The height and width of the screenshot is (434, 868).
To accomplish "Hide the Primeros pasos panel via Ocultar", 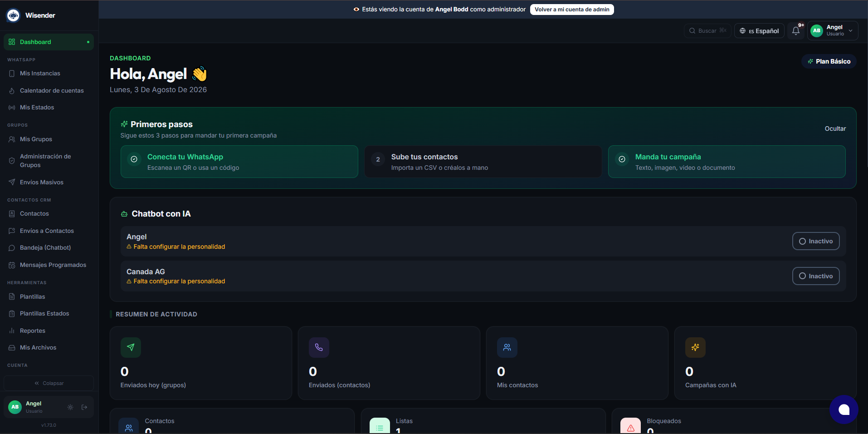I will coord(835,128).
